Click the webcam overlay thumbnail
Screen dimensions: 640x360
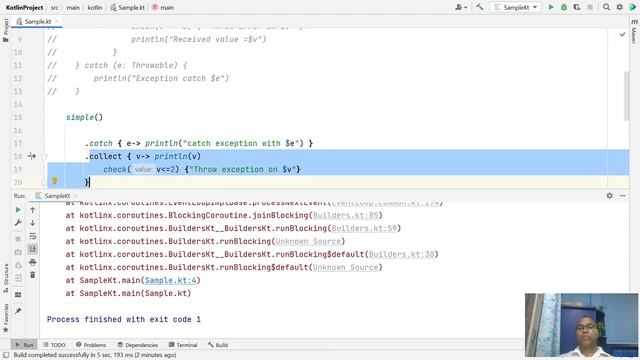[581, 325]
